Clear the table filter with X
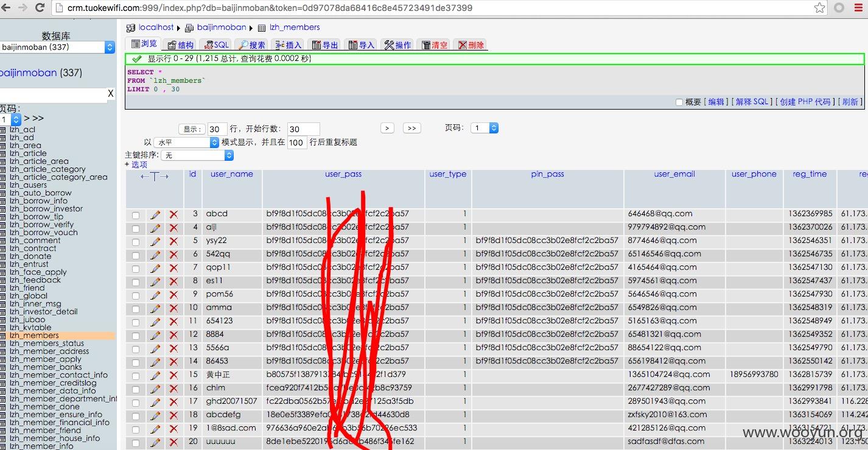The width and height of the screenshot is (868, 450). coord(110,94)
